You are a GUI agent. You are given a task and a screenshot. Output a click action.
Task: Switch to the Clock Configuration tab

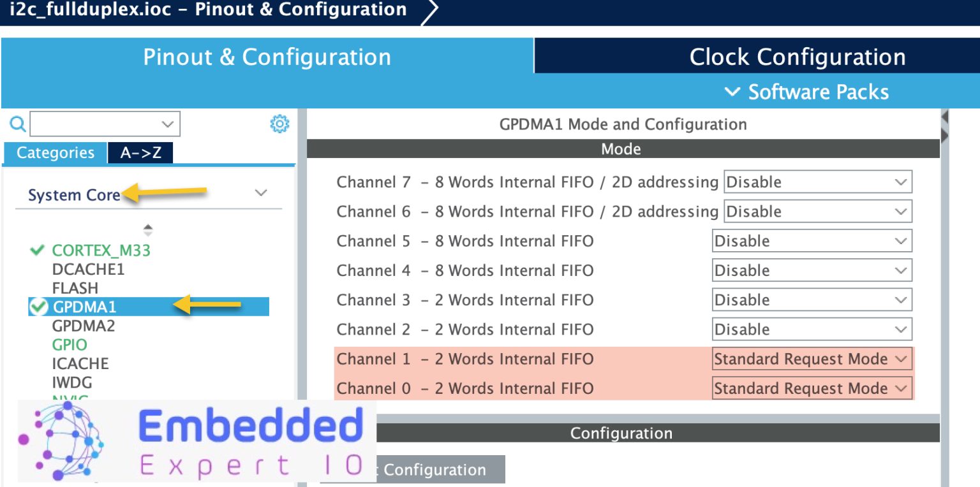798,57
